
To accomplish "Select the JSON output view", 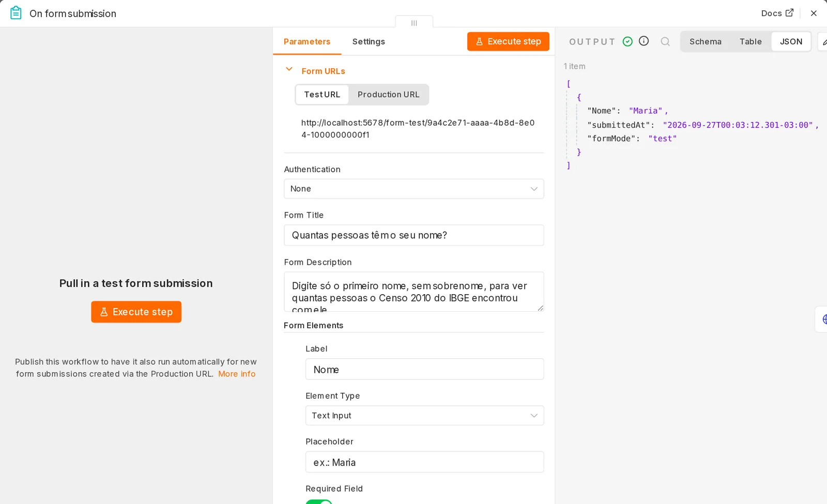I will coord(791,41).
